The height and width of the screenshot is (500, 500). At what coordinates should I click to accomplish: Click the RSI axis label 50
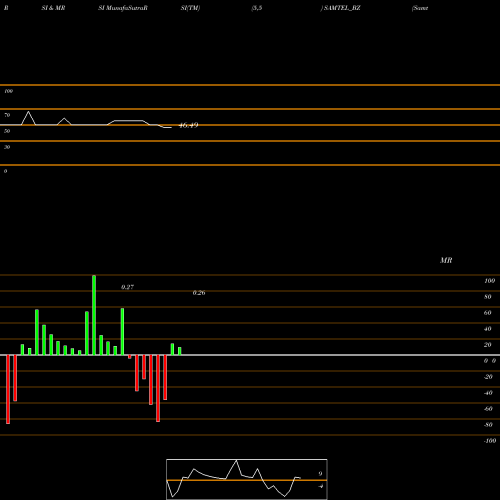pos(7,131)
